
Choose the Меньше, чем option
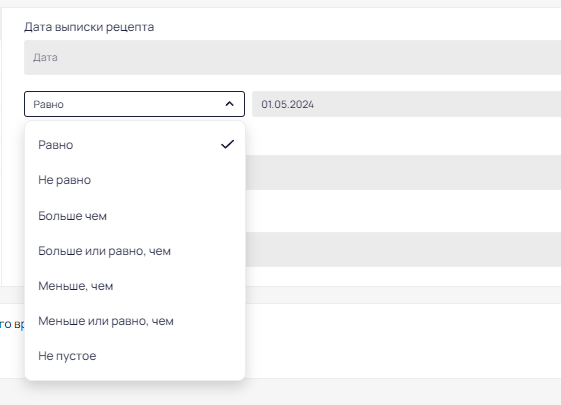135,286
